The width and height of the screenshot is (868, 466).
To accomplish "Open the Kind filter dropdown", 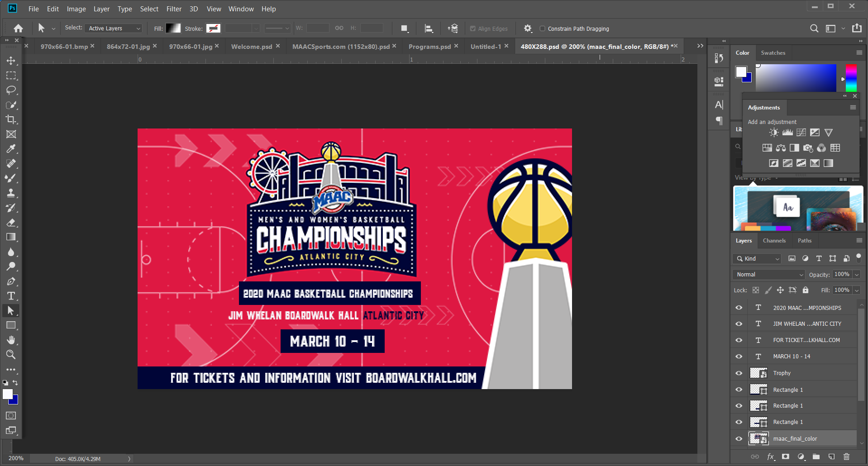I will [x=757, y=259].
